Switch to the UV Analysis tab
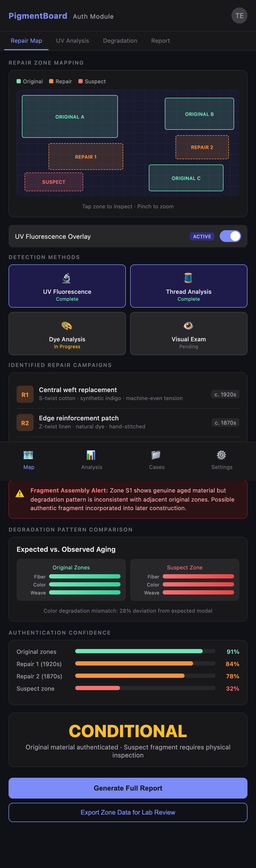Screen dimensions: 256x868 point(72,40)
